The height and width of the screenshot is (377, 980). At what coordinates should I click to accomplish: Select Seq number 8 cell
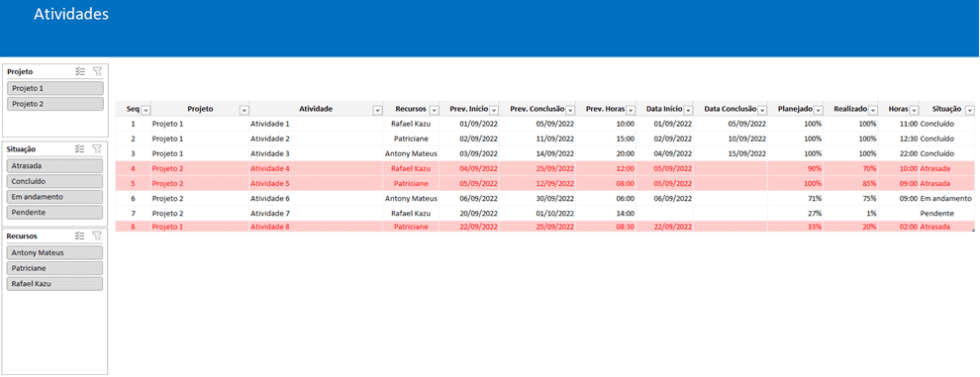click(133, 227)
